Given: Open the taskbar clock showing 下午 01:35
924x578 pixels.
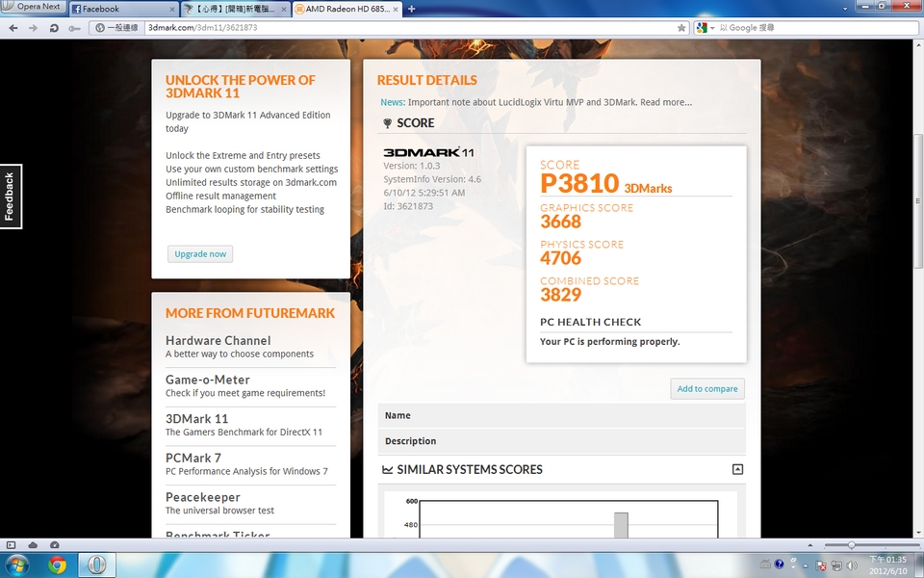Looking at the screenshot, I should pyautogui.click(x=887, y=565).
